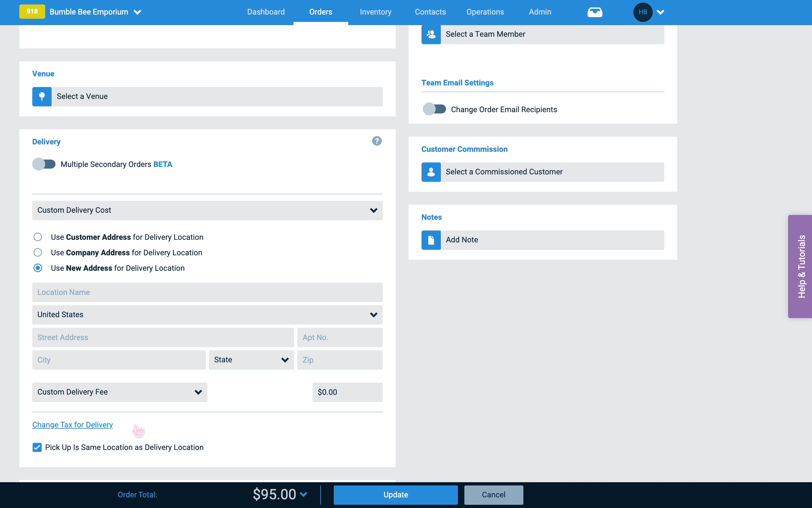Open the Help & Tutorials side tab

[x=800, y=267]
